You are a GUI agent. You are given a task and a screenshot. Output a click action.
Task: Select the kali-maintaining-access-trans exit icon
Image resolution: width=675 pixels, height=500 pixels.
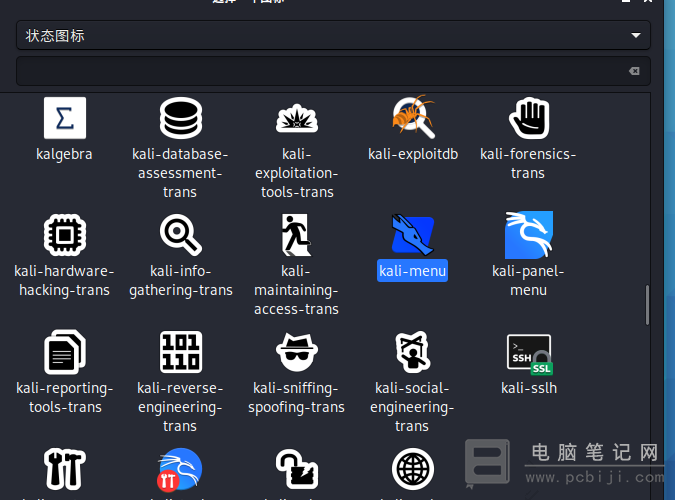pyautogui.click(x=296, y=235)
